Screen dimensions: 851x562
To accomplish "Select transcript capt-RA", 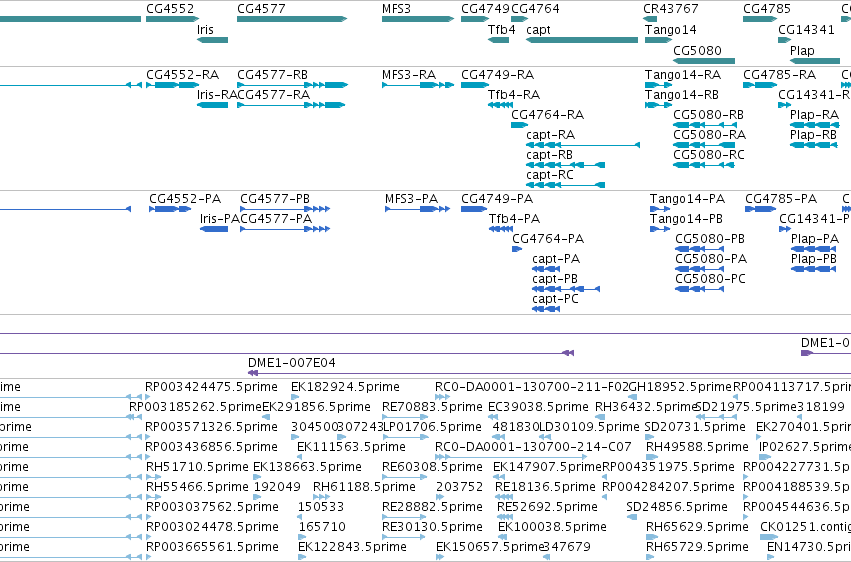I will [583, 145].
